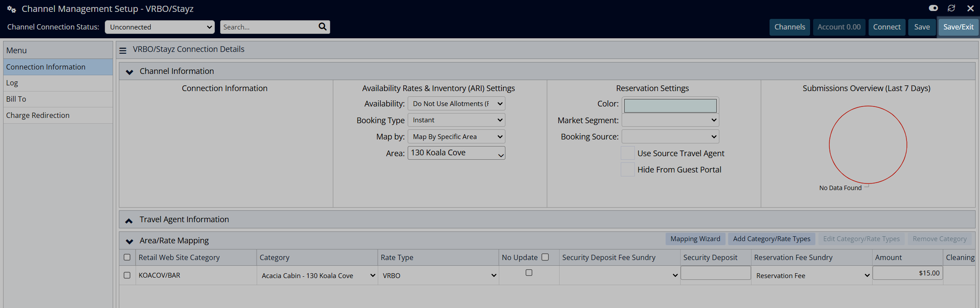Tick the No Update header checkbox
The width and height of the screenshot is (980, 308).
pyautogui.click(x=545, y=257)
